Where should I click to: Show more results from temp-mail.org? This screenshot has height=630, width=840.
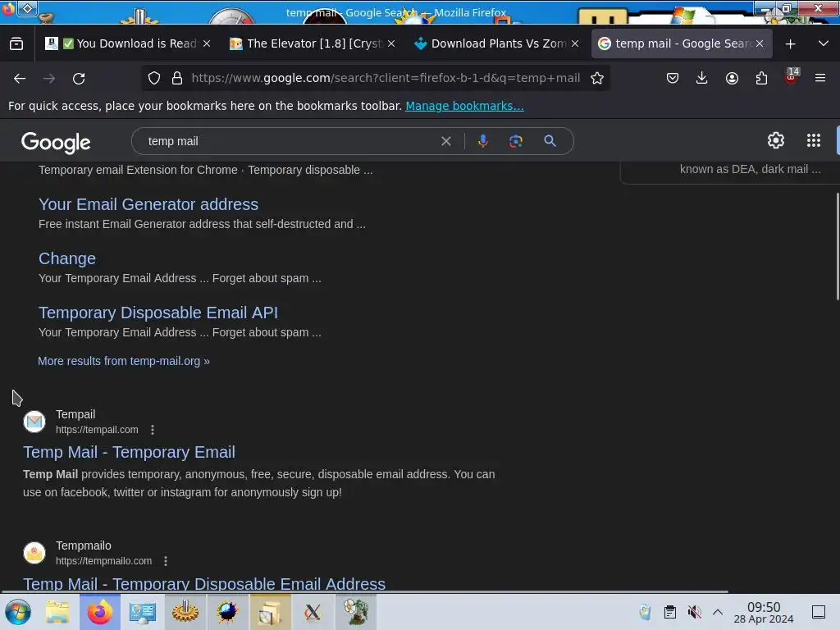(124, 361)
